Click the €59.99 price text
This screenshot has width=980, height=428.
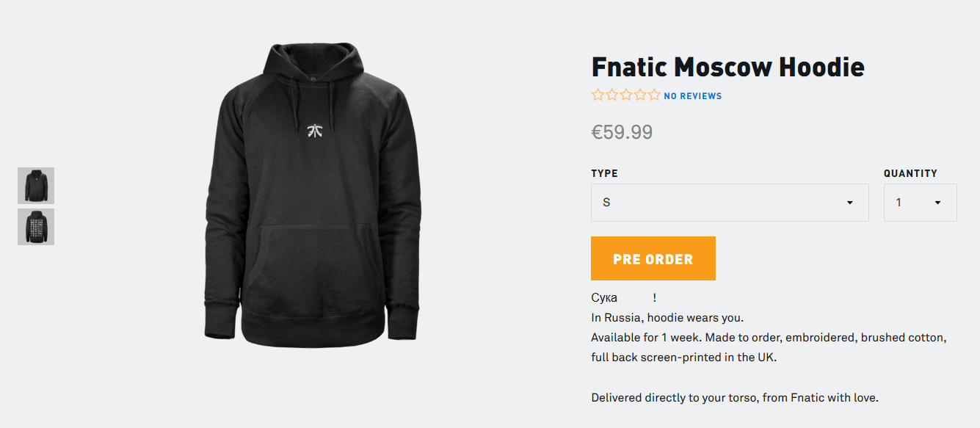[622, 132]
